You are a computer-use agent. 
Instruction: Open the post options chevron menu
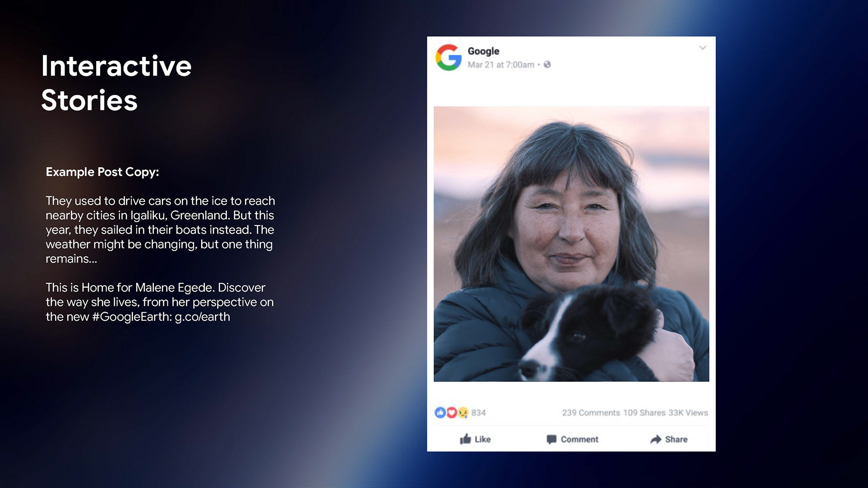703,47
